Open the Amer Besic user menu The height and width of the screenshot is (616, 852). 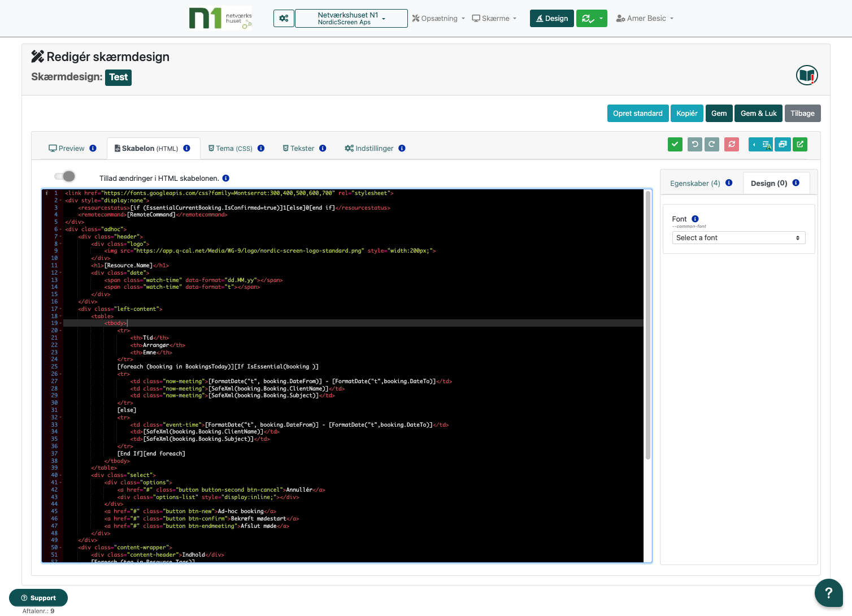coord(645,18)
